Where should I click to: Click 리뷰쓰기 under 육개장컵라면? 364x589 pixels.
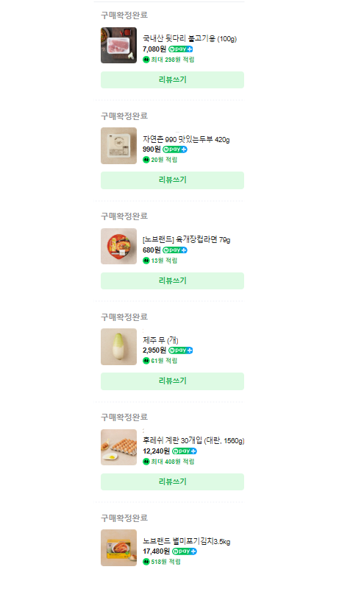pos(172,281)
